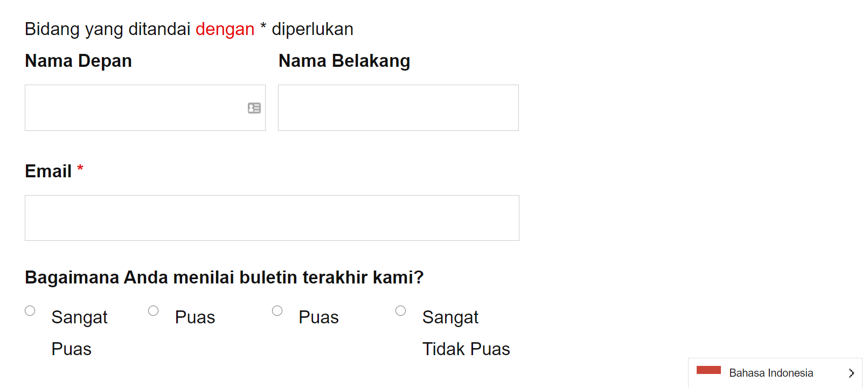Click the "Nama Belakang" field label

point(344,61)
